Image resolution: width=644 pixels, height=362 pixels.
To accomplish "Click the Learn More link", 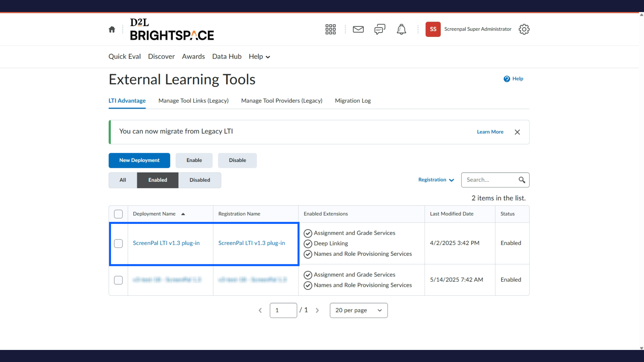I will click(490, 132).
